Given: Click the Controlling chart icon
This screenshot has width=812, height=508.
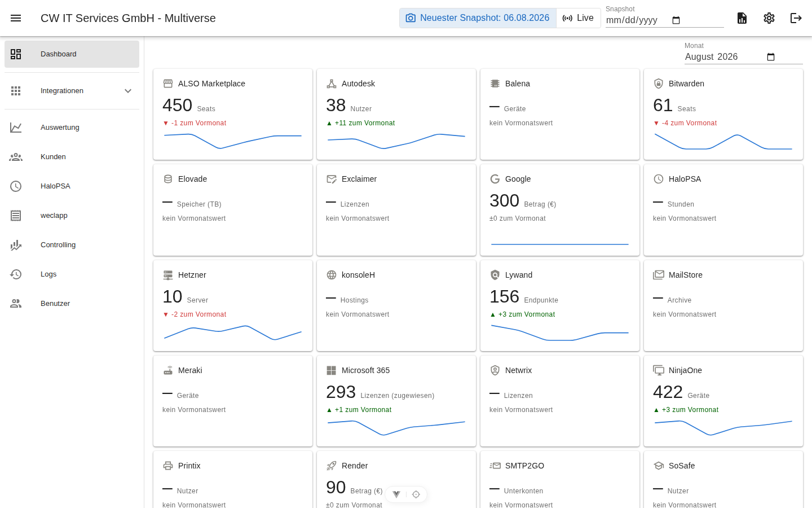Looking at the screenshot, I should point(16,245).
